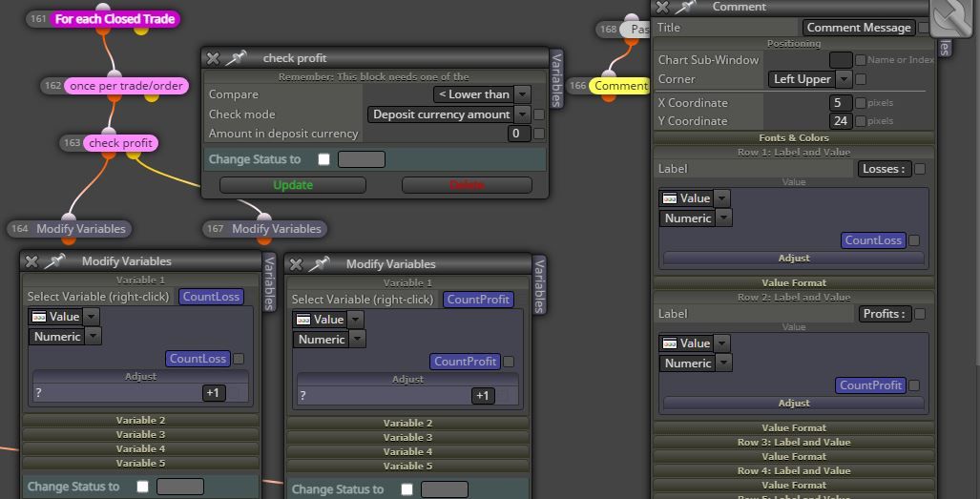Tick the checkbox beside Losses label

[x=920, y=169]
